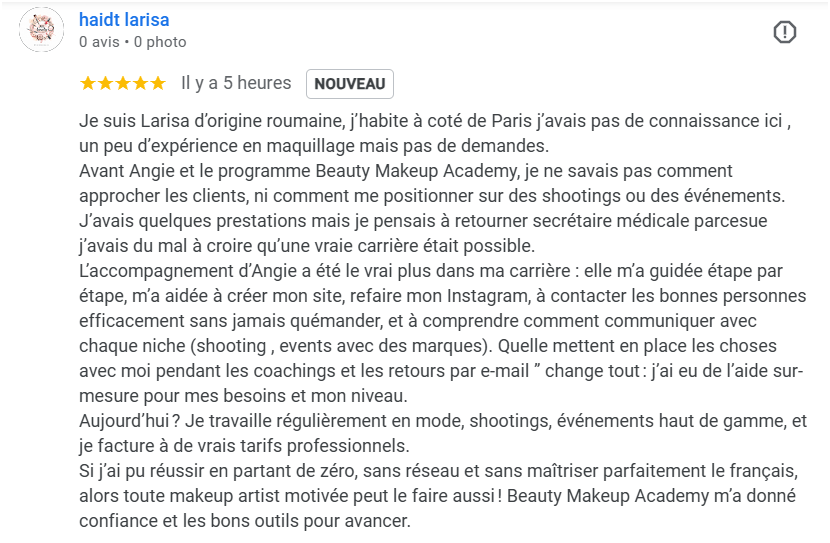Open the reviewer's profile picture
830x543 pixels.
(x=42, y=30)
